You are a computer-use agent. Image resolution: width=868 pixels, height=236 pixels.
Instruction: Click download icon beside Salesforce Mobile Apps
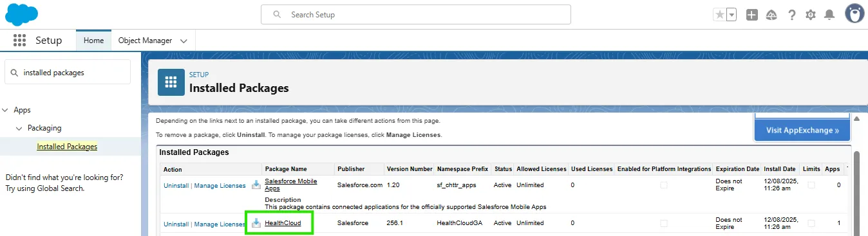tap(256, 185)
